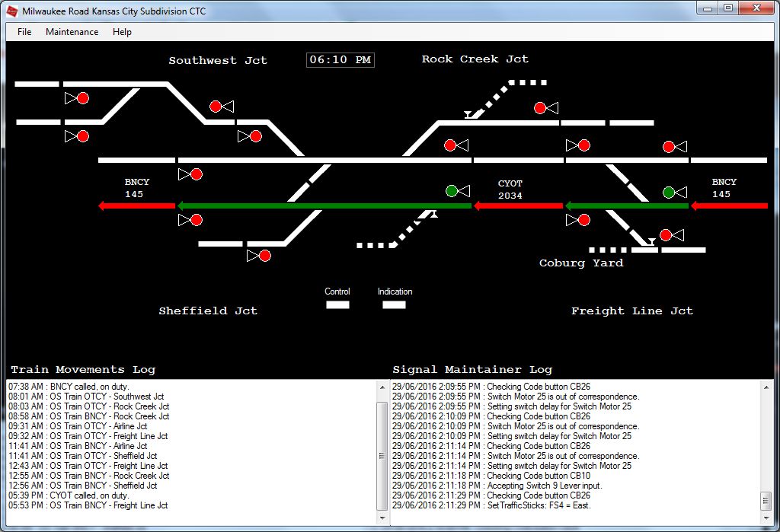Click the right-facing red signal under the Southwest Jct descending diagonal
Viewport: 780px width, 532px height.
pyautogui.click(x=256, y=136)
